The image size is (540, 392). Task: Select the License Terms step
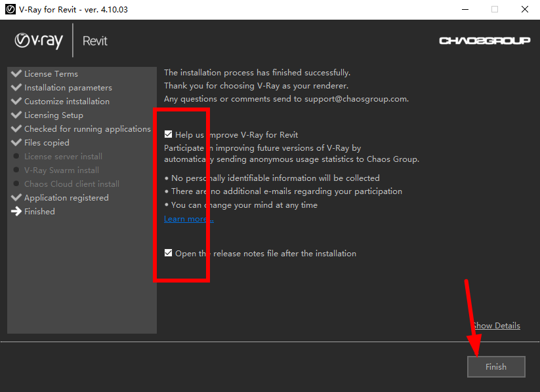point(51,74)
